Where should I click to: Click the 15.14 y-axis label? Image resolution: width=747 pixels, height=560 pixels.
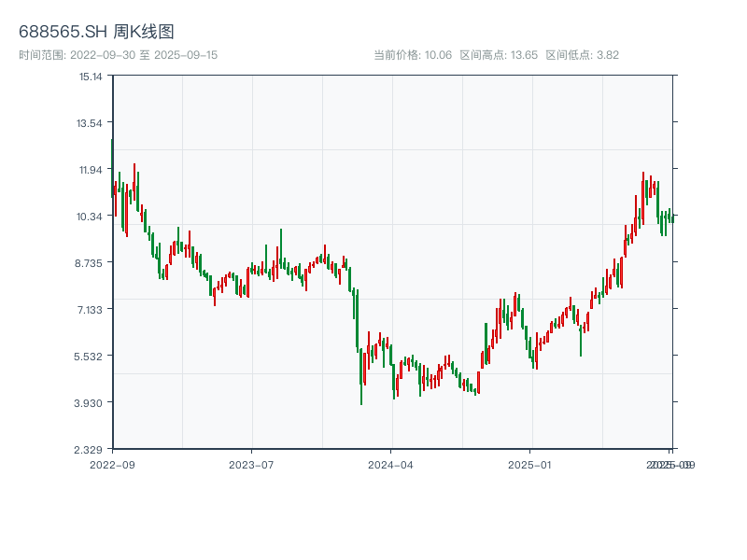(91, 77)
